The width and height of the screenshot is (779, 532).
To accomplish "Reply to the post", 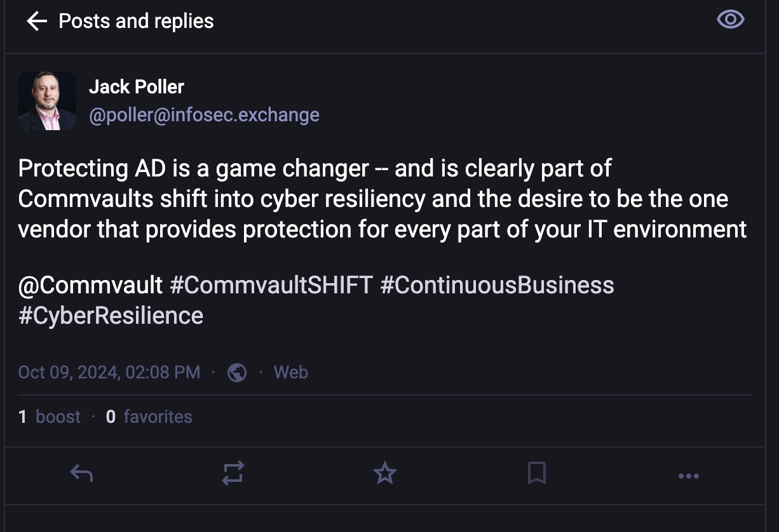I will click(81, 473).
